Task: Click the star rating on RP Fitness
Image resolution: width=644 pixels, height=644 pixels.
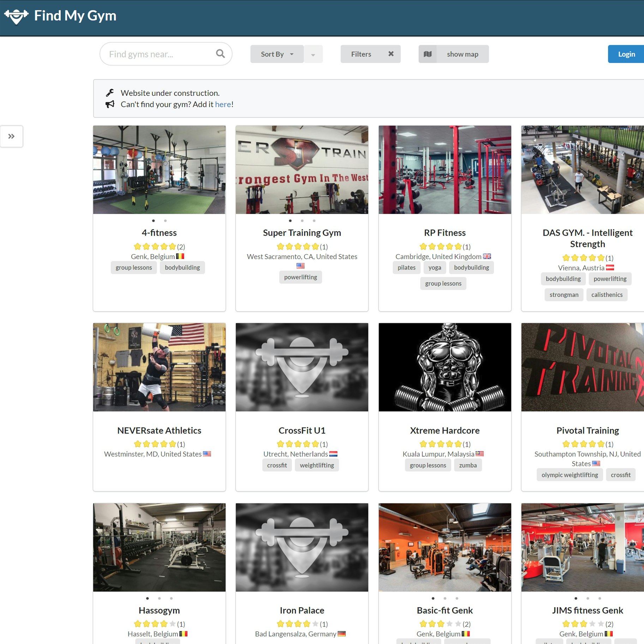Action: pyautogui.click(x=440, y=246)
